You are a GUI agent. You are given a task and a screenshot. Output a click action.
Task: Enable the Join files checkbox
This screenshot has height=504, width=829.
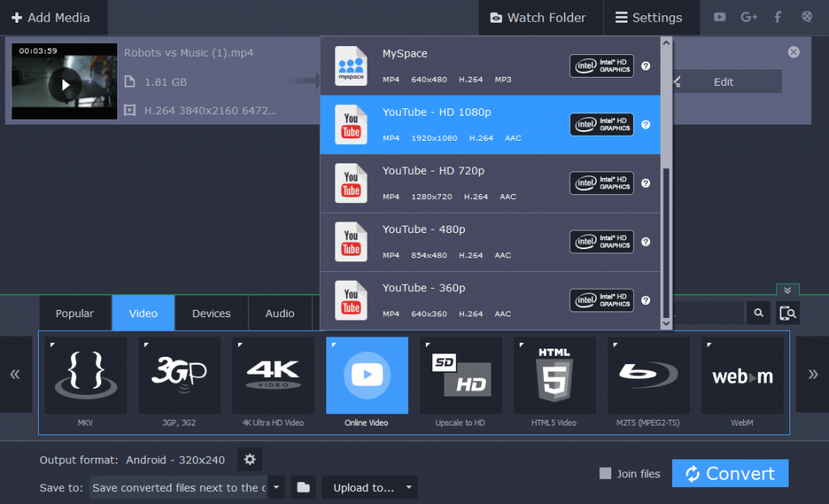click(x=606, y=473)
